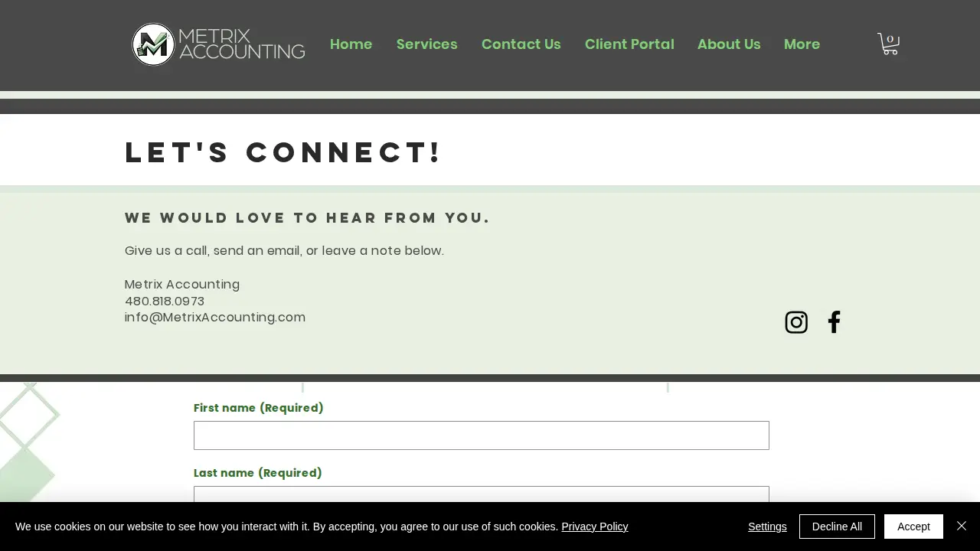Accept cookies with Accept button
This screenshot has height=551, width=980.
(913, 527)
